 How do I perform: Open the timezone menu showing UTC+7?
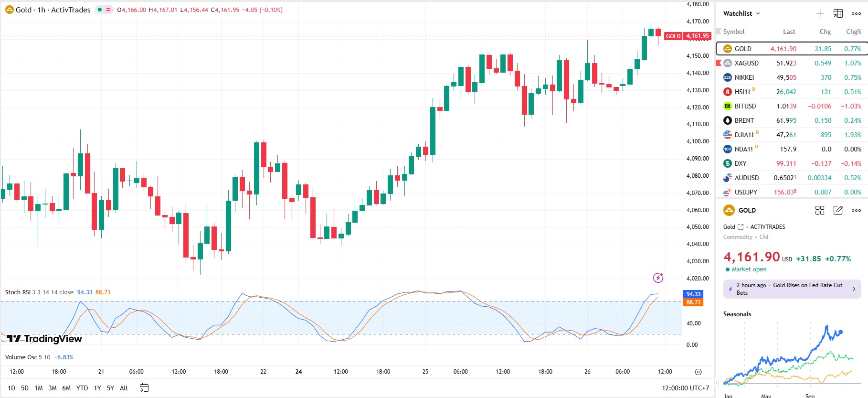[685, 388]
